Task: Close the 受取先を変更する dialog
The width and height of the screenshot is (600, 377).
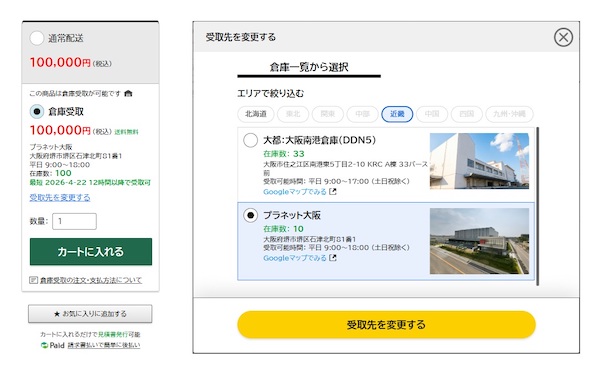Action: point(563,38)
